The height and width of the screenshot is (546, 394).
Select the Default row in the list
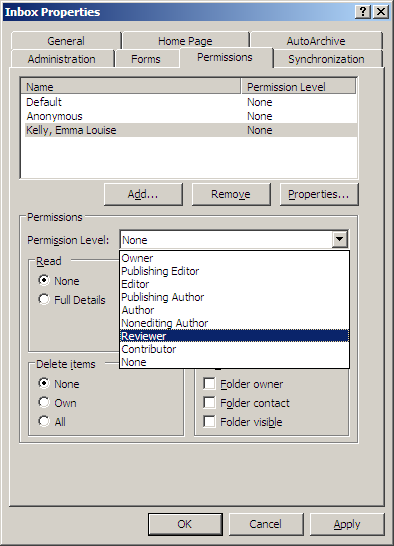(191, 102)
